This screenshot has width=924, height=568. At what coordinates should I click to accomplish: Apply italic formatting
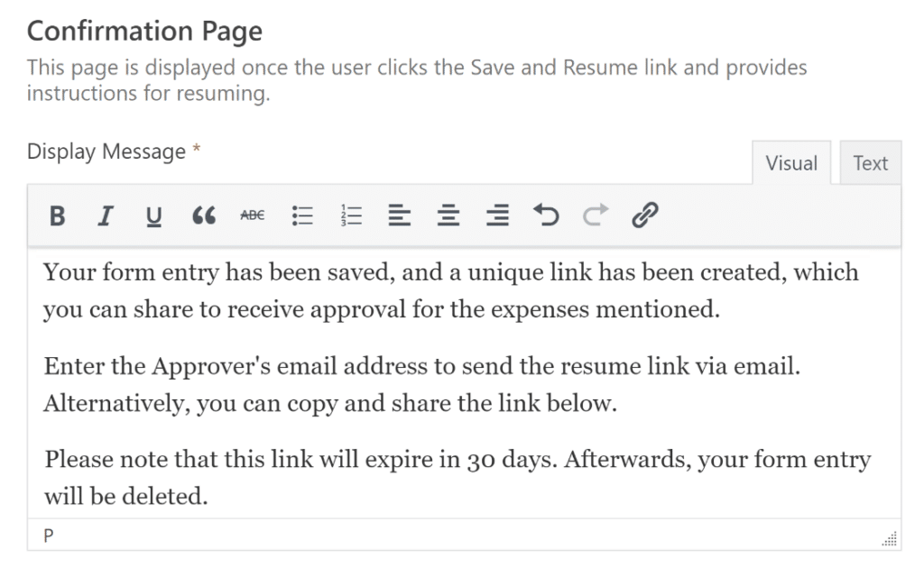tap(106, 215)
